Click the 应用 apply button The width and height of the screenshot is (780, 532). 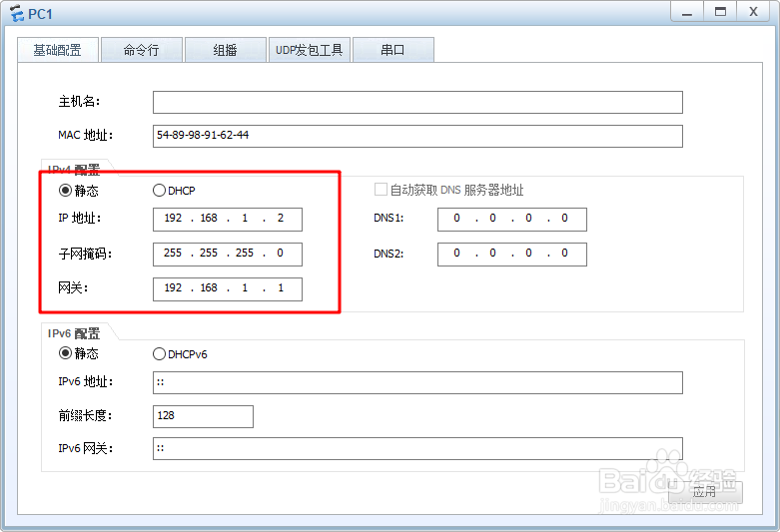[x=705, y=492]
